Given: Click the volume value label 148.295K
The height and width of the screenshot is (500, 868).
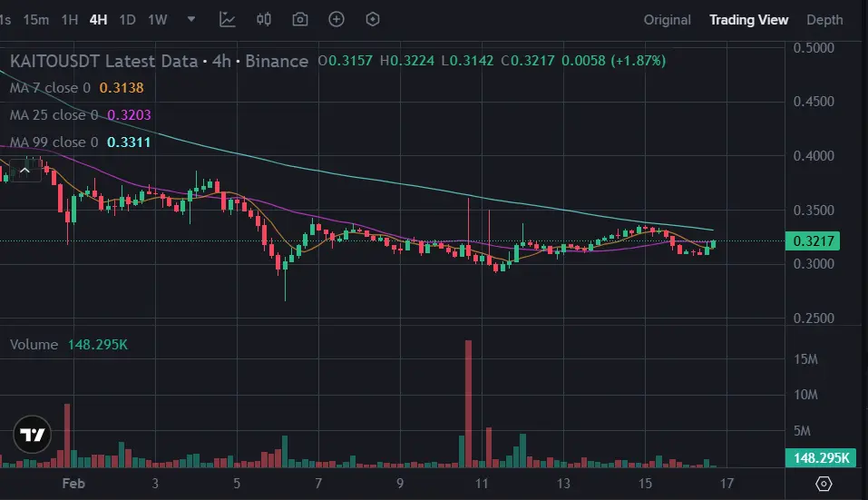Looking at the screenshot, I should 821,458.
